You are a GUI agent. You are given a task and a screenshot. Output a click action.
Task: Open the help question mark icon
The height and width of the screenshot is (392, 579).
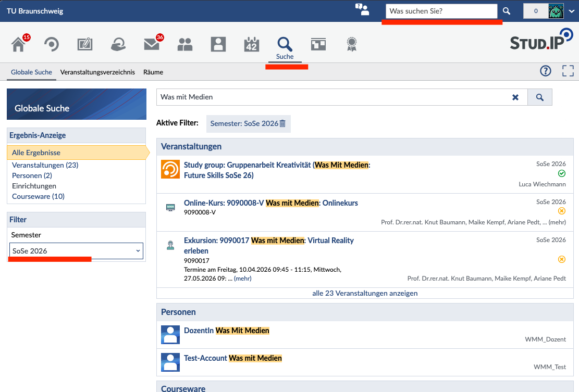546,71
